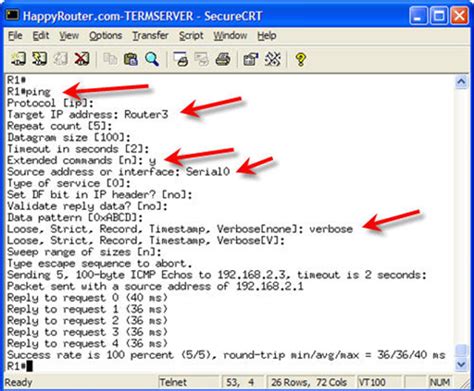Click the terminal cursor at last R1# prompt
This screenshot has width=474, height=391.
[30, 366]
